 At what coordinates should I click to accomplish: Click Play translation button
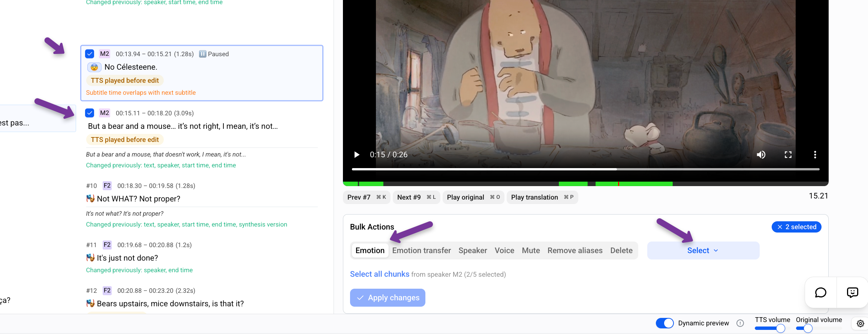[x=542, y=197]
